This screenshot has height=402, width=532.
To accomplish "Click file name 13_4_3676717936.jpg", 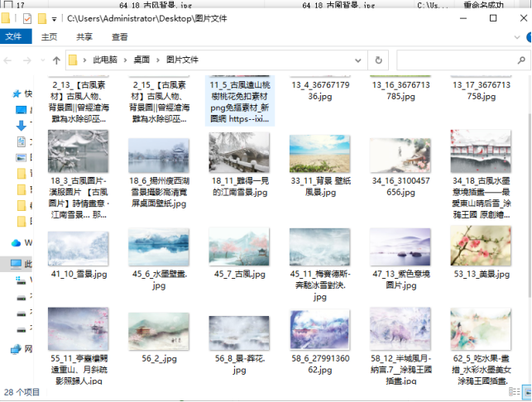I will [320, 91].
